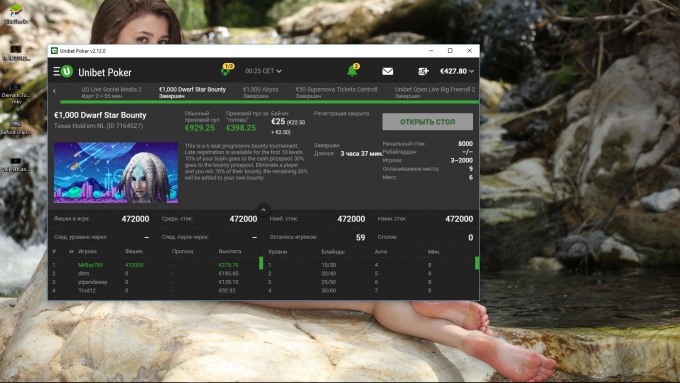Click the eye column icon in players table
The image size is (680, 383).
pyautogui.click(x=71, y=252)
